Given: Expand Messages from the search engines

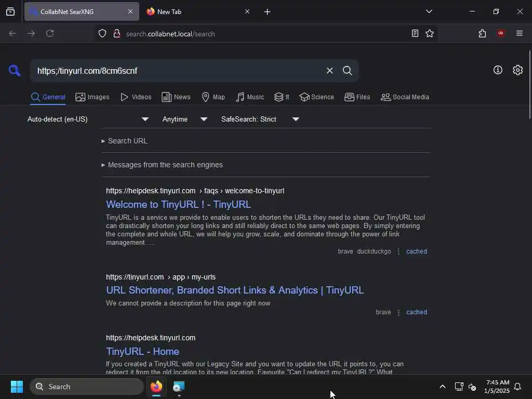Looking at the screenshot, I should coord(162,165).
